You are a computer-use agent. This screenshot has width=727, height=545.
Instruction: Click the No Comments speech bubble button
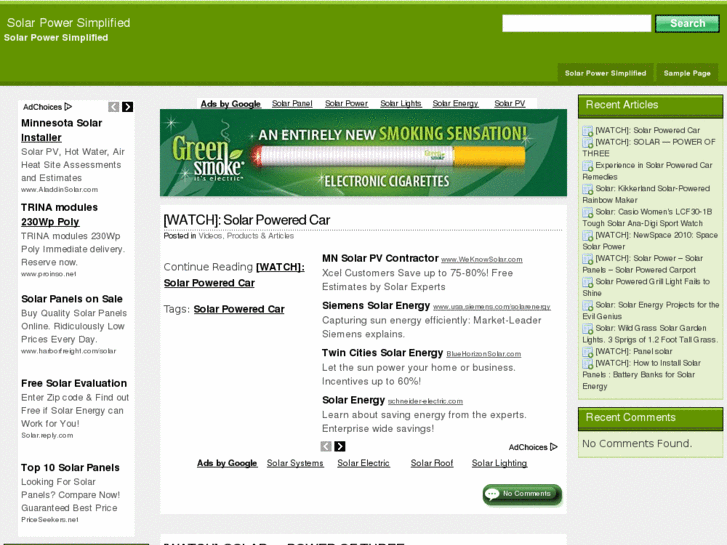tap(522, 494)
